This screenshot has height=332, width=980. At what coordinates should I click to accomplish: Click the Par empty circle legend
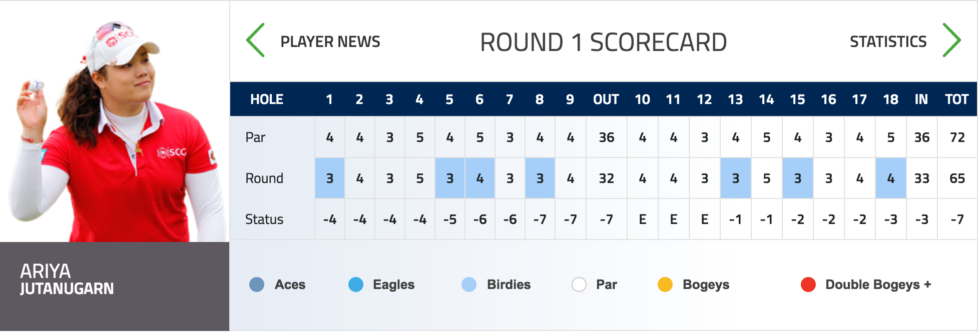(579, 284)
